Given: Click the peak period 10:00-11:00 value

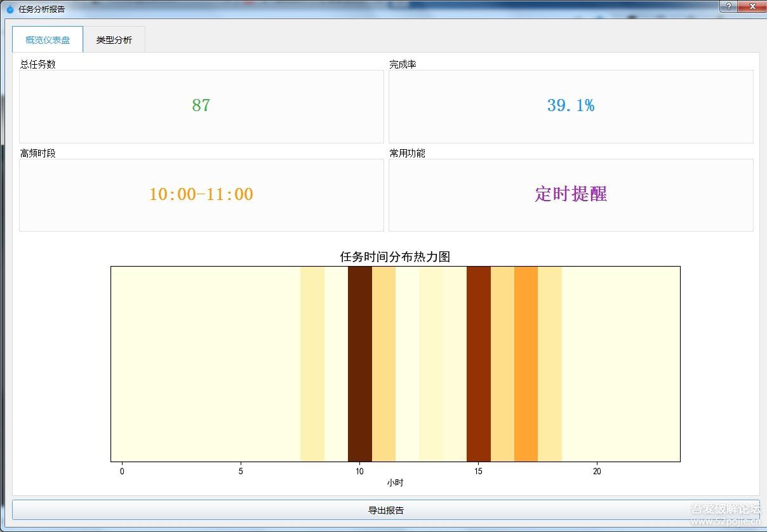Looking at the screenshot, I should (201, 194).
